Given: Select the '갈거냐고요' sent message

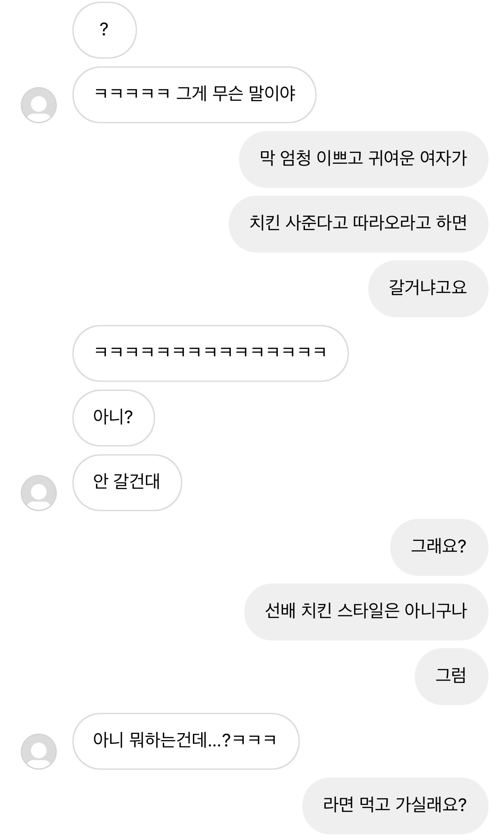Looking at the screenshot, I should (428, 289).
